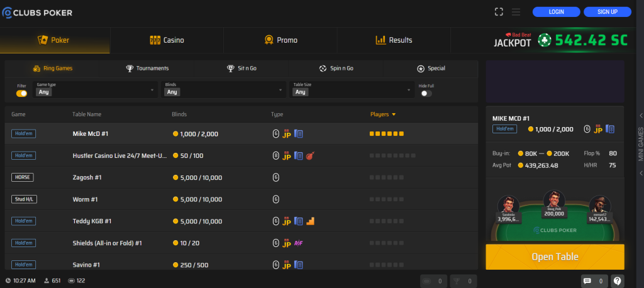This screenshot has width=644, height=288.
Task: Click the Stud H/L game tag in the Worm #1 row
Action: (x=25, y=199)
